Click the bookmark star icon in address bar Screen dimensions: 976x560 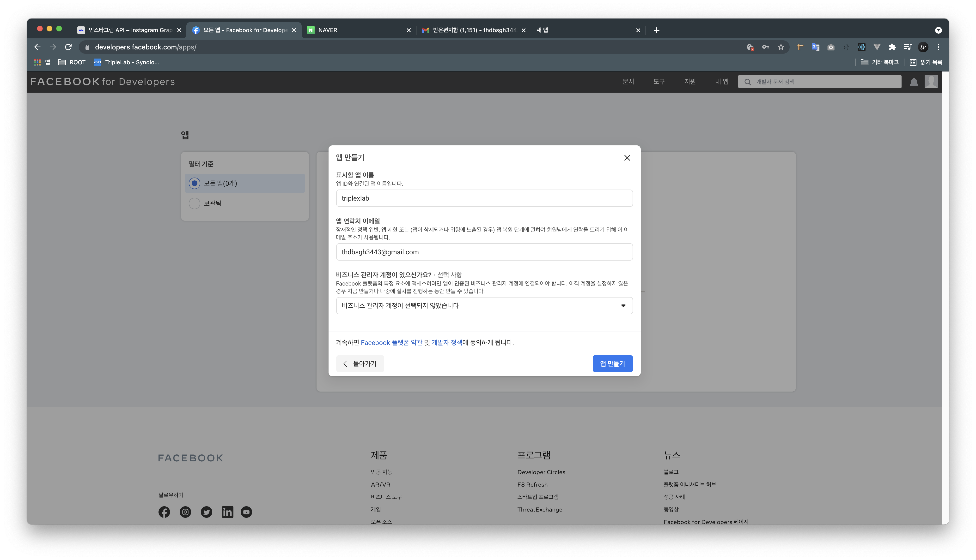pyautogui.click(x=781, y=47)
